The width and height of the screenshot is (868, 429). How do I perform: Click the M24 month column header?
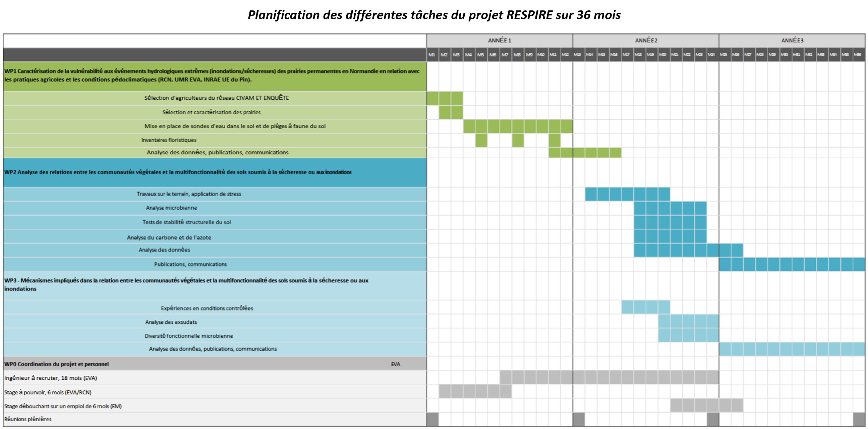(712, 55)
